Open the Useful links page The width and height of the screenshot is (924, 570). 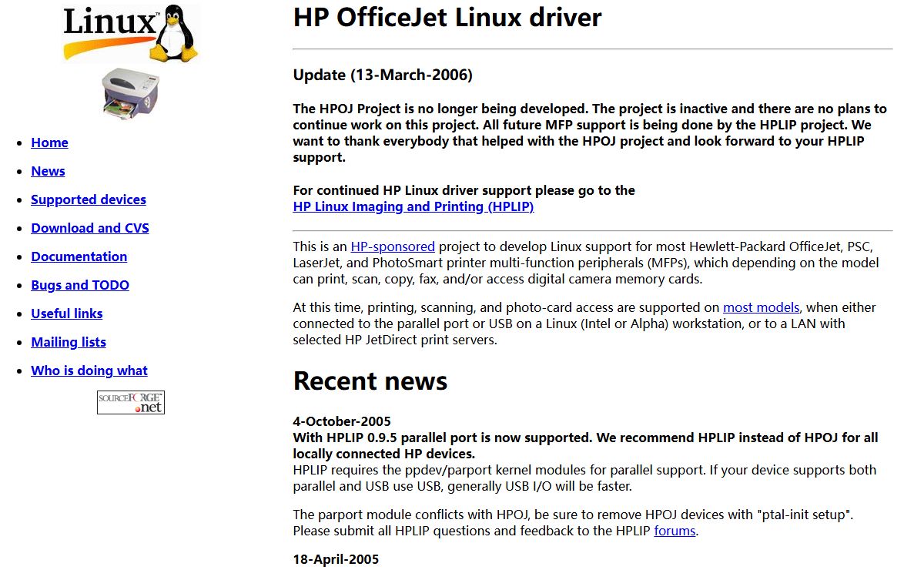(x=67, y=313)
